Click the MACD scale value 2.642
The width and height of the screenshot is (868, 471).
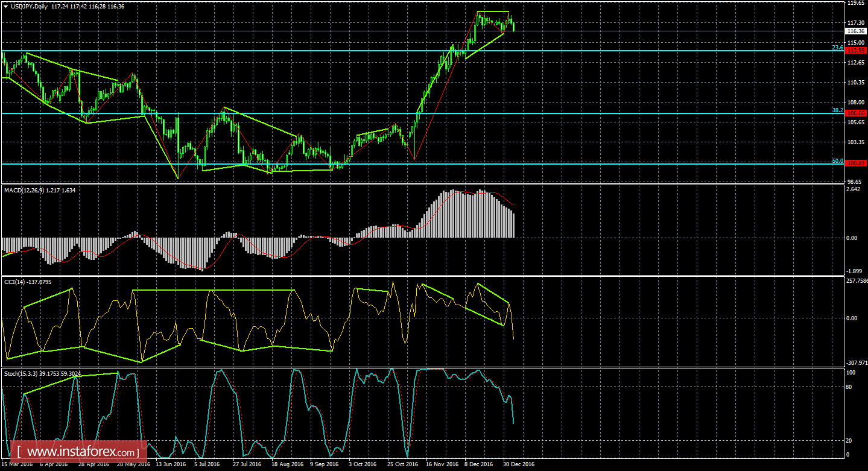853,191
